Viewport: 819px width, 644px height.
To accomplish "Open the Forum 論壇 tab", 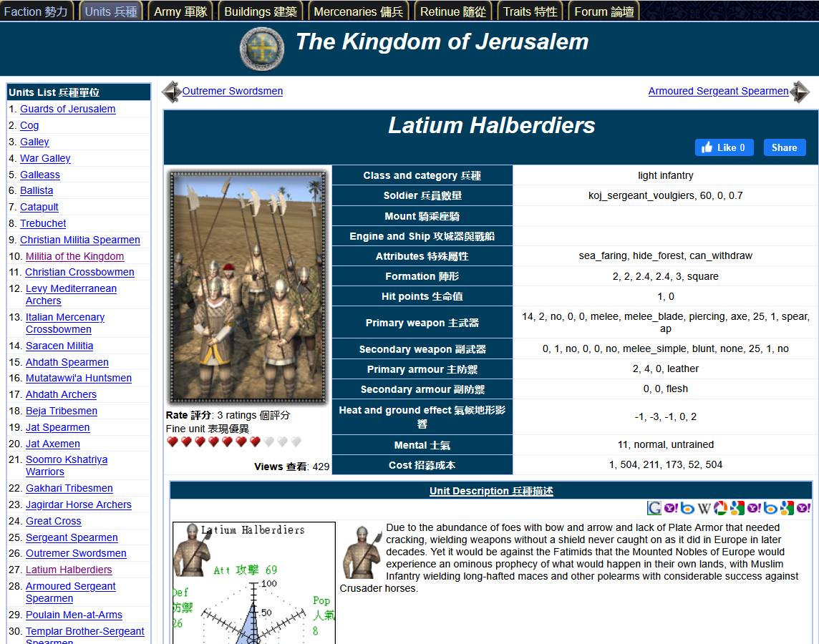I will pyautogui.click(x=604, y=11).
